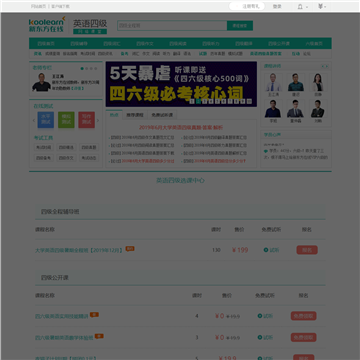360x360 pixels.
Task: Select 四级翻译 in green navigation bar
Action: (244, 43)
